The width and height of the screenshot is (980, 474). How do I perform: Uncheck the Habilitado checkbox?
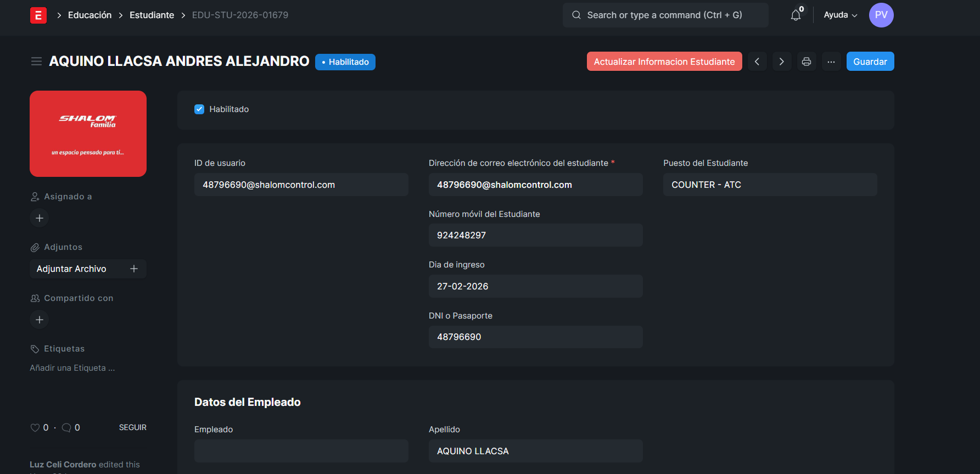[199, 109]
